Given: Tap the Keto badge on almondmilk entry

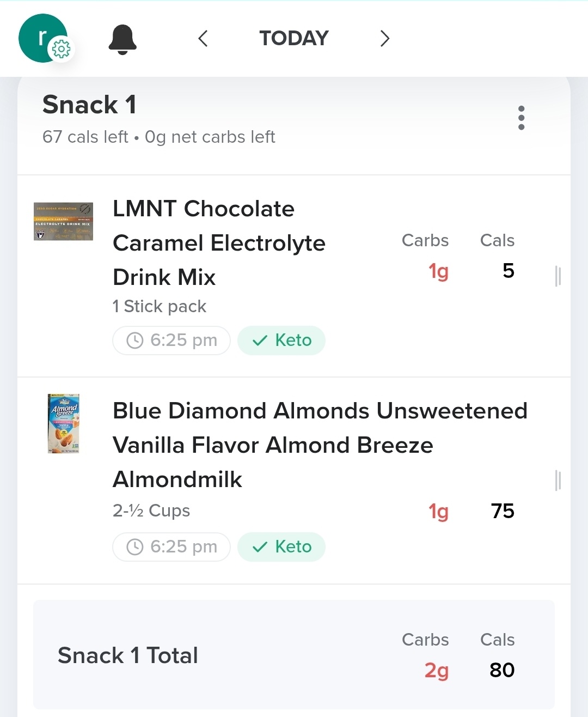Looking at the screenshot, I should point(281,547).
